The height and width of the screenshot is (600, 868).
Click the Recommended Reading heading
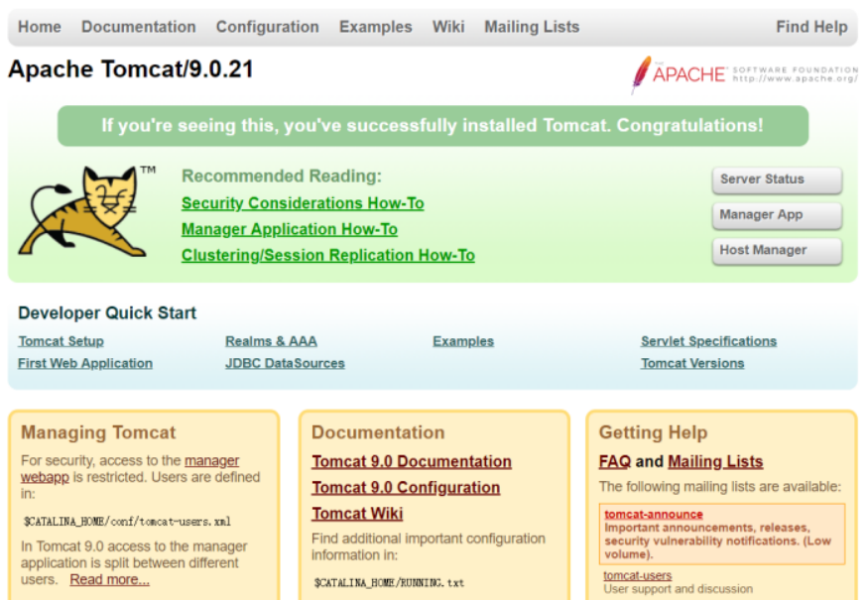(x=282, y=176)
